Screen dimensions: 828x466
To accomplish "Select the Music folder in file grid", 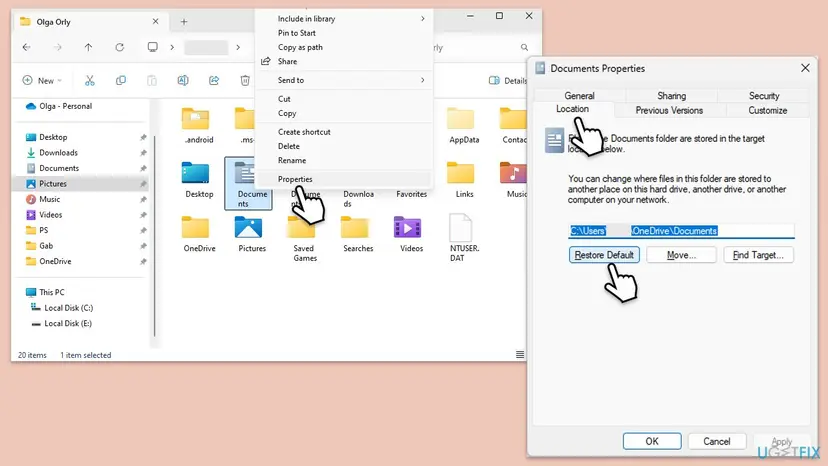I will tap(513, 180).
